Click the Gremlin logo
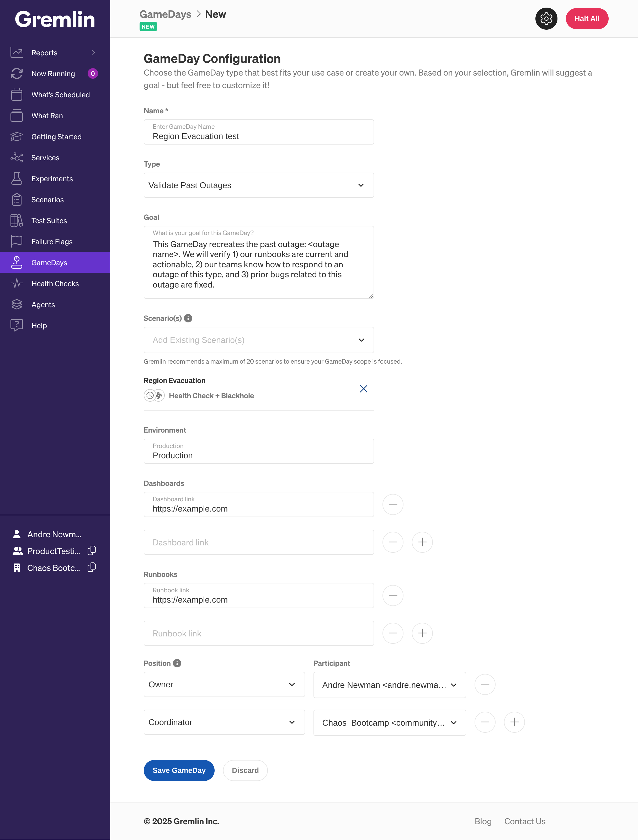Viewport: 638px width, 840px height. 55,19
